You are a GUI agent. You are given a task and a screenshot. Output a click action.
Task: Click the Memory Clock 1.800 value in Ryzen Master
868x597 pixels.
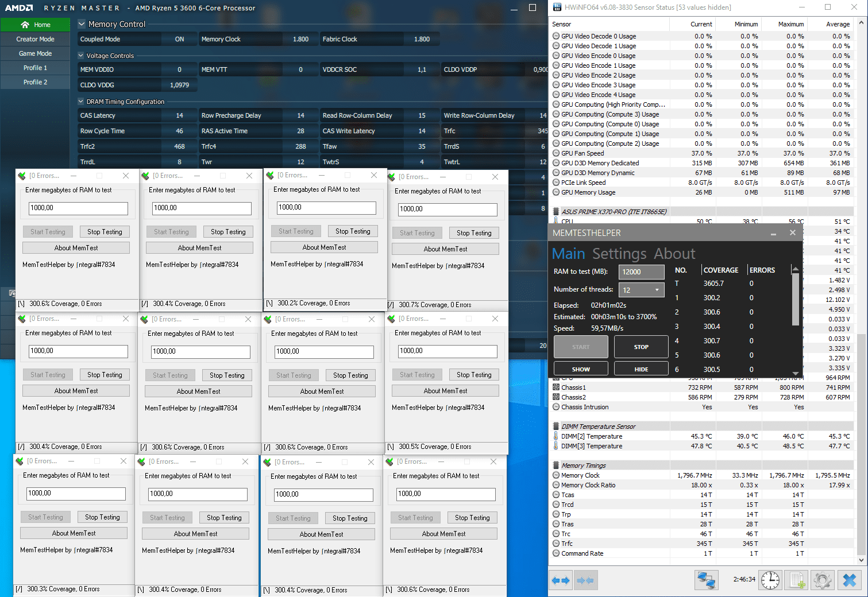(x=300, y=39)
